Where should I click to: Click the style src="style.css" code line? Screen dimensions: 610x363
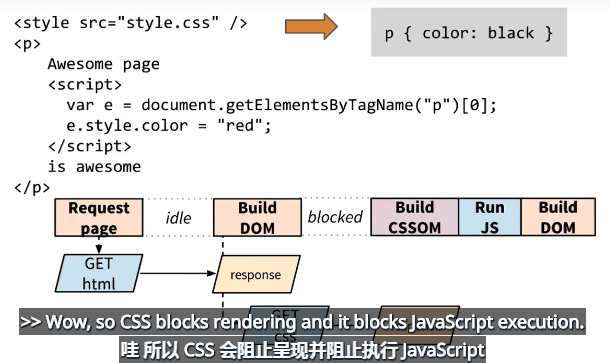click(x=131, y=23)
